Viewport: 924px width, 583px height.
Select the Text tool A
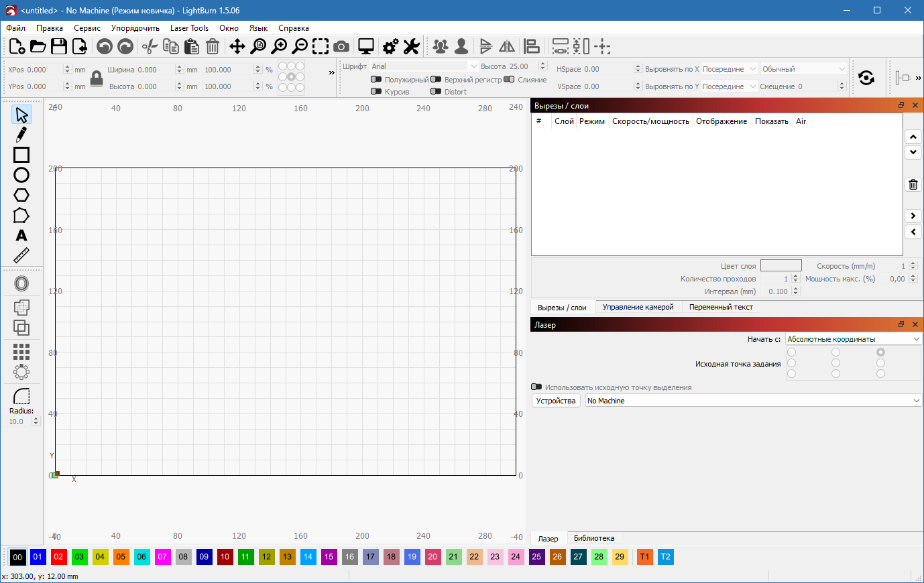coord(21,235)
